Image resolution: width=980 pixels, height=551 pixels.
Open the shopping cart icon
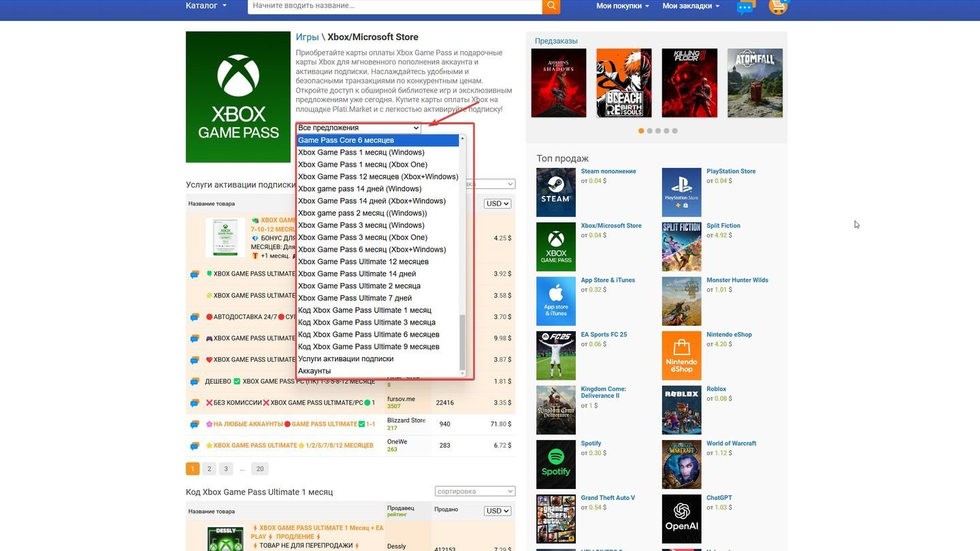coord(778,7)
